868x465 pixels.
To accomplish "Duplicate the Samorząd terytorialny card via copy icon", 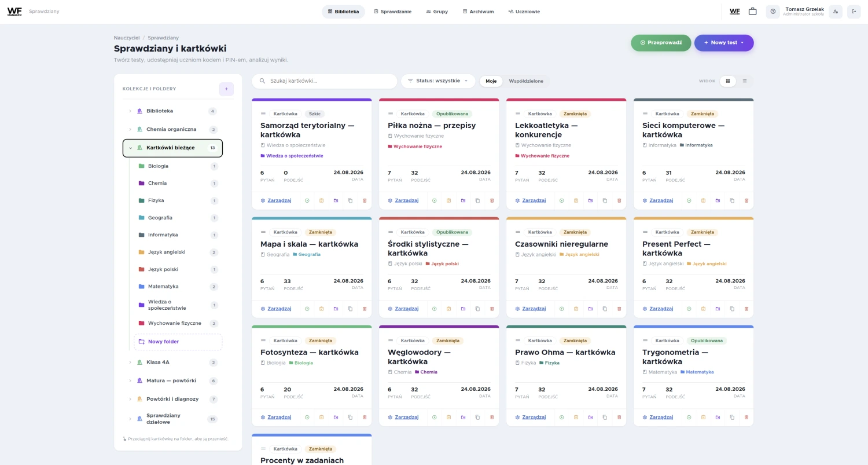I will (x=350, y=200).
